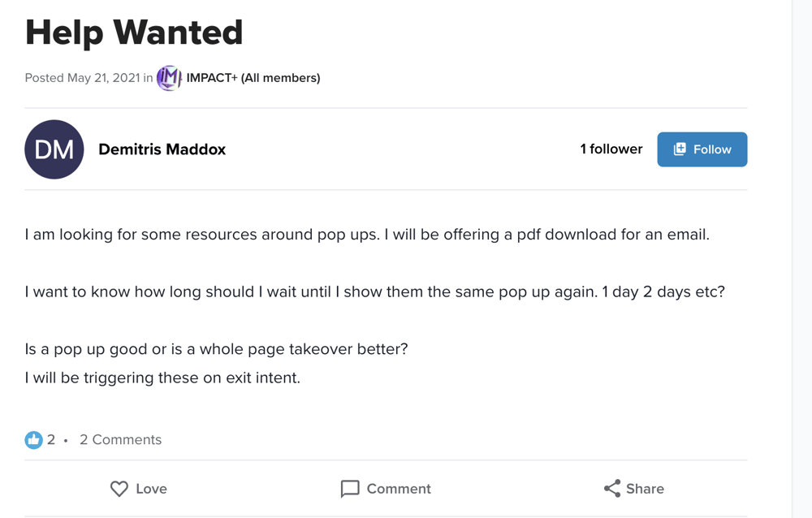Select the Share text label
The height and width of the screenshot is (518, 812).
[645, 489]
